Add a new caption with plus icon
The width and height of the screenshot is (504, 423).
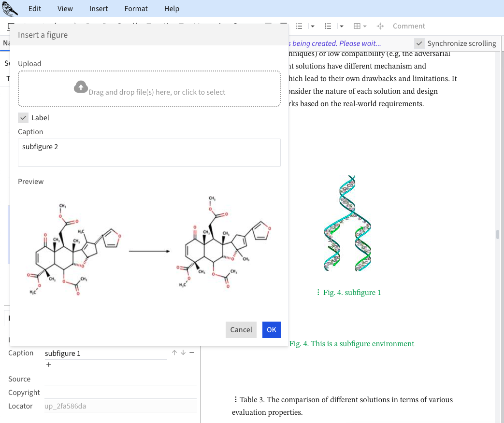click(x=49, y=365)
